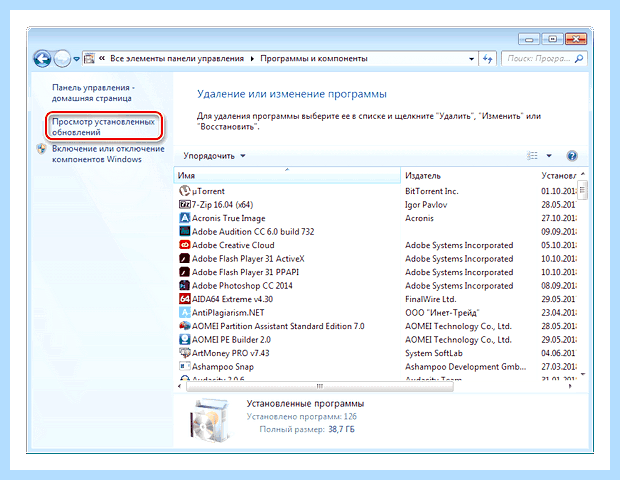Click publisher 'Ashampoo Development Gmb...'
The image size is (620, 480).
[466, 367]
